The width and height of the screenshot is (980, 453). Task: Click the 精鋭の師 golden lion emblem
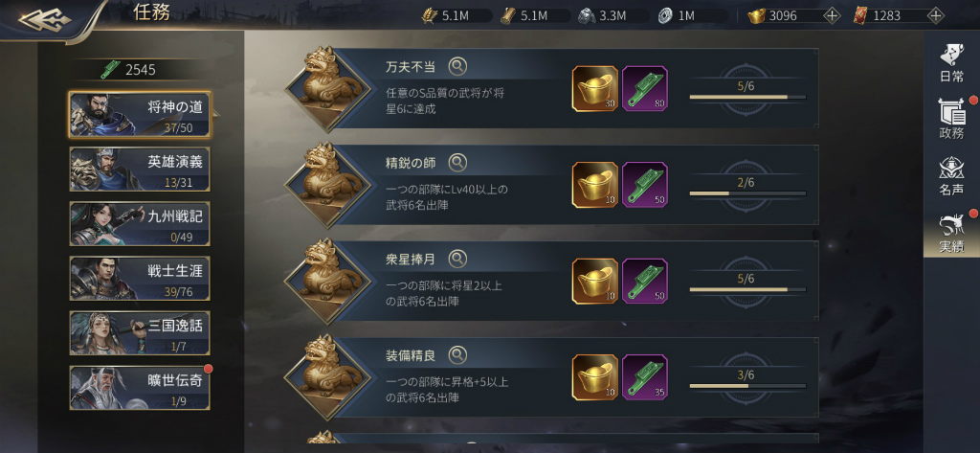tap(327, 185)
